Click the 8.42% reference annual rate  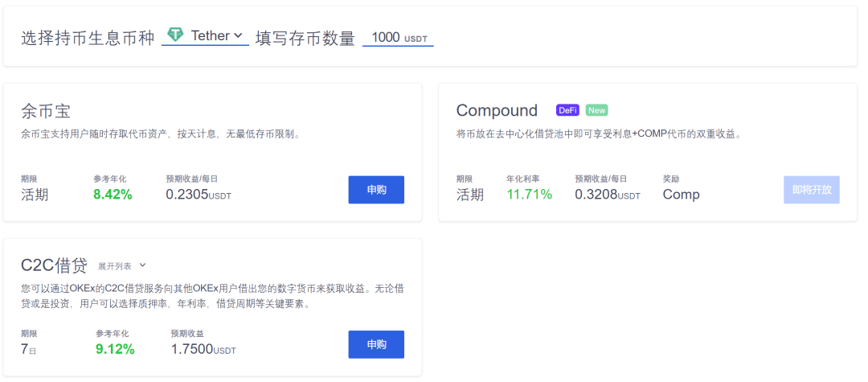[x=113, y=195]
